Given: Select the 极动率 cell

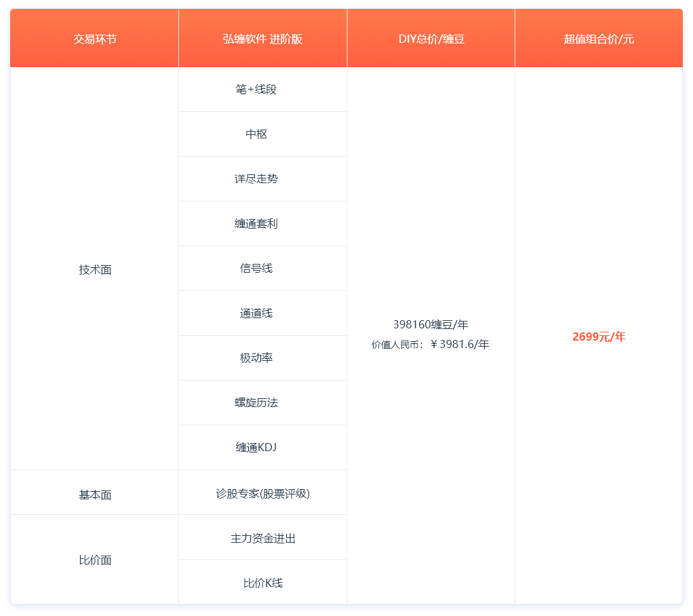Looking at the screenshot, I should coord(262,358).
